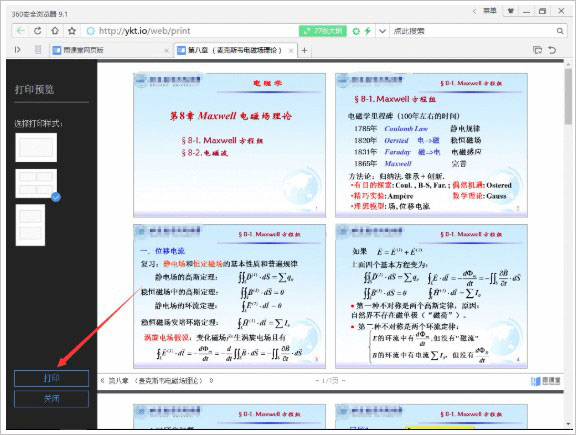Select the four-slide grid print layout
The width and height of the screenshot is (576, 435).
point(36,183)
